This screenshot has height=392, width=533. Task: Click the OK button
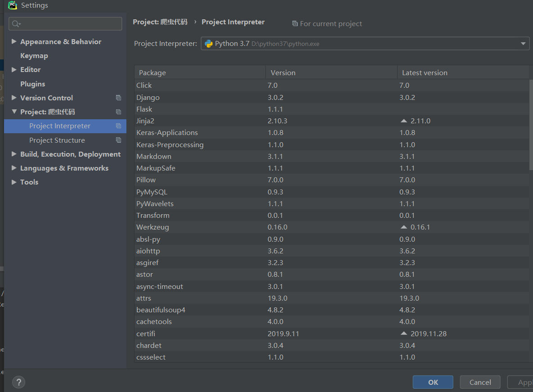[x=433, y=382]
